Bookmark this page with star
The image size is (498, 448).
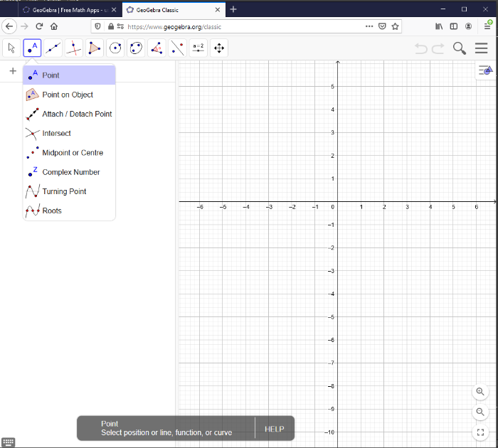click(x=395, y=26)
